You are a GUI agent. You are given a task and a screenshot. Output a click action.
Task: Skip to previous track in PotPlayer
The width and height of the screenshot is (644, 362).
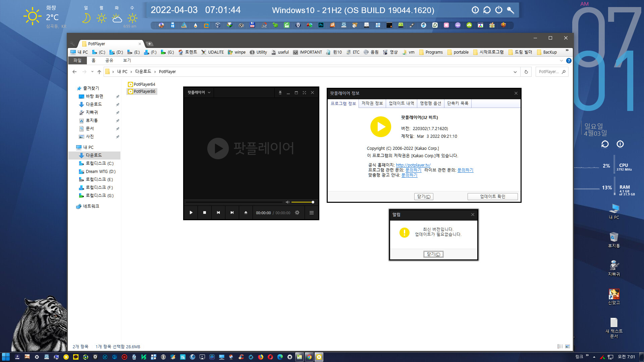click(218, 213)
